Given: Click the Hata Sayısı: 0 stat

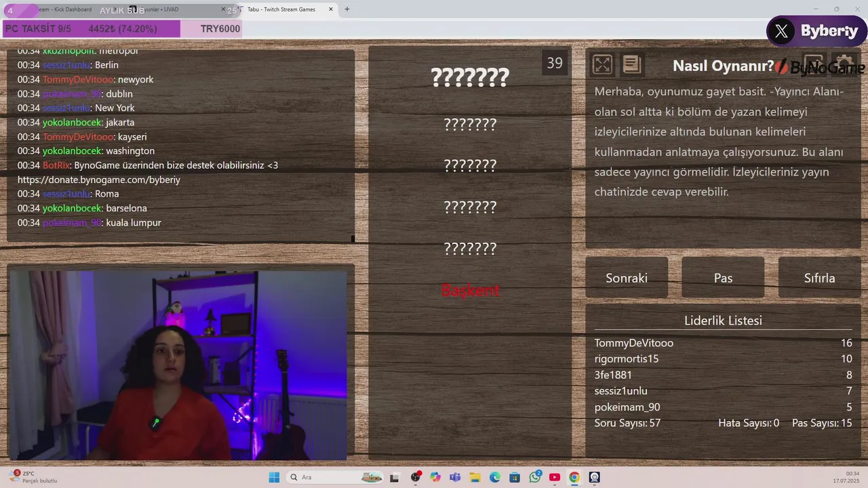Looking at the screenshot, I should coord(749,423).
